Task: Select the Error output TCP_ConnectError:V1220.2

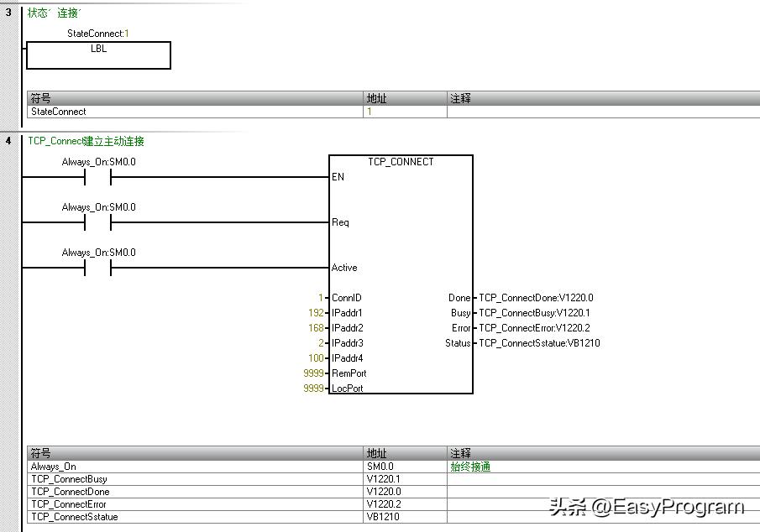Action: pyautogui.click(x=534, y=328)
